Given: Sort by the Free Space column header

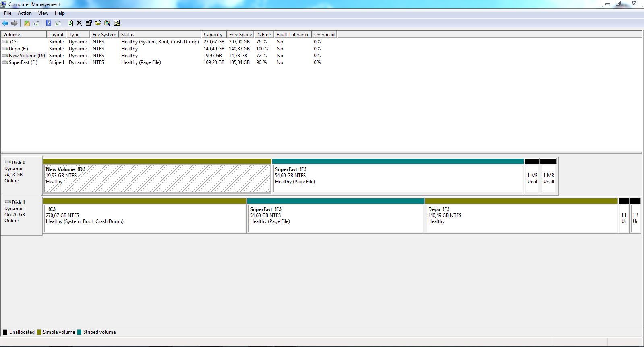Looking at the screenshot, I should coord(240,35).
